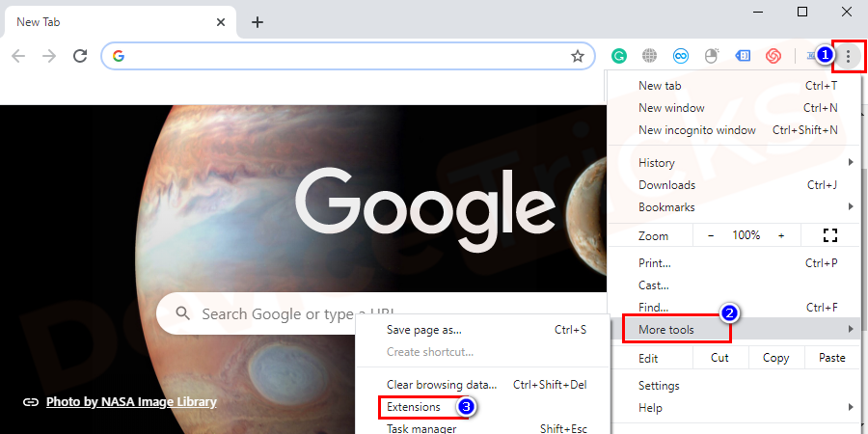Click the Grammarly extension icon
The height and width of the screenshot is (434, 868).
(x=619, y=55)
